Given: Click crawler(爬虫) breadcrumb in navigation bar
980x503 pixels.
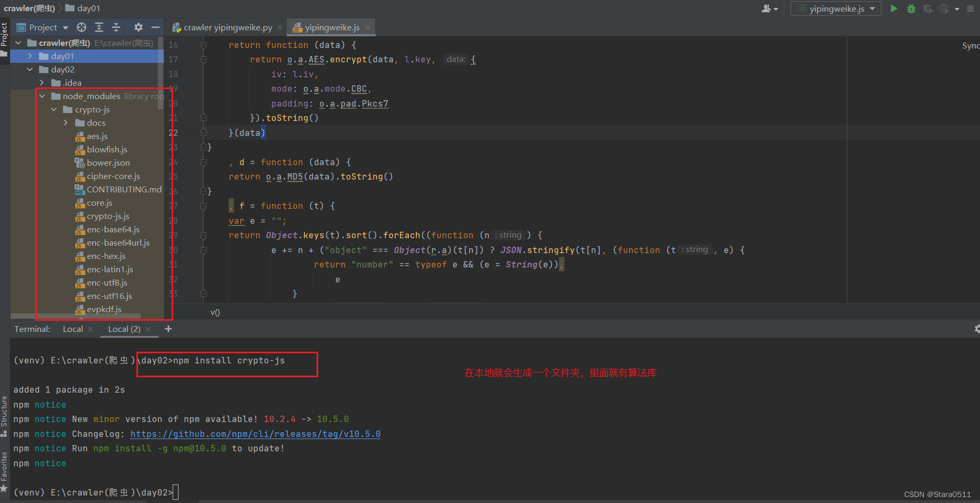Looking at the screenshot, I should 29,8.
